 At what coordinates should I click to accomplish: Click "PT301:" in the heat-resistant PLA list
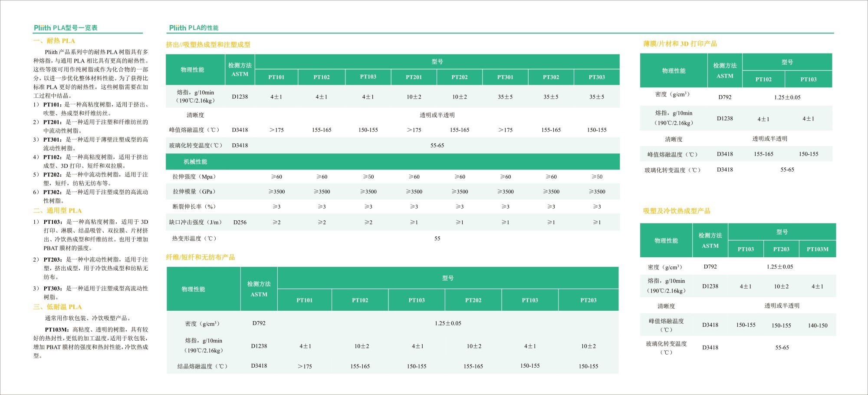(53, 139)
